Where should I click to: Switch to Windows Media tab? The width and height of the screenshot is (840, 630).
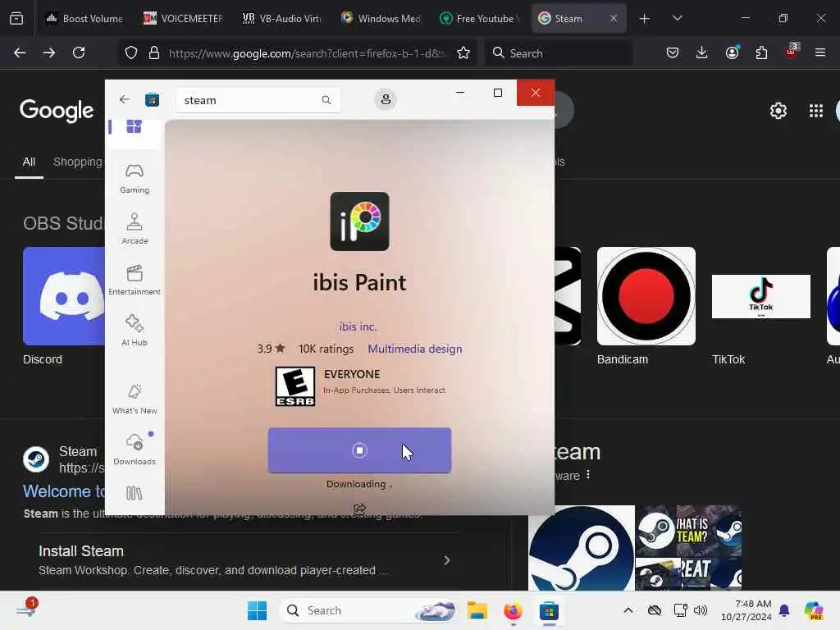pos(381,18)
